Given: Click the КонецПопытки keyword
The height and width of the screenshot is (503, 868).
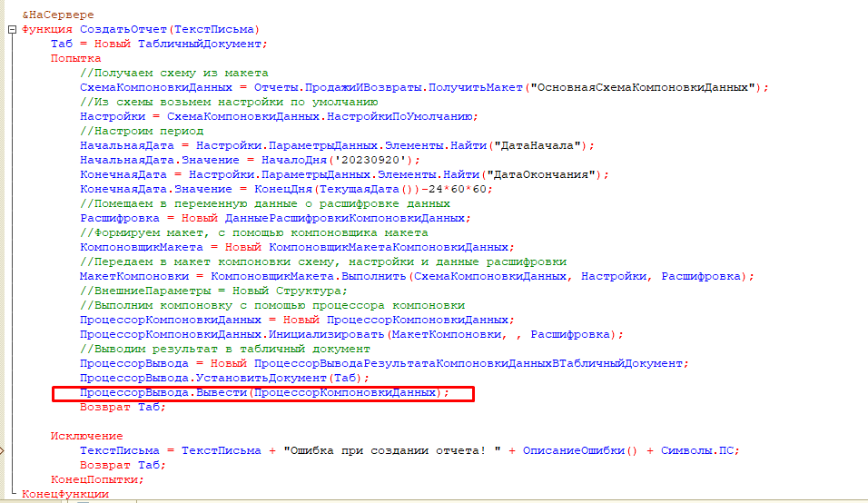Looking at the screenshot, I should (94, 479).
